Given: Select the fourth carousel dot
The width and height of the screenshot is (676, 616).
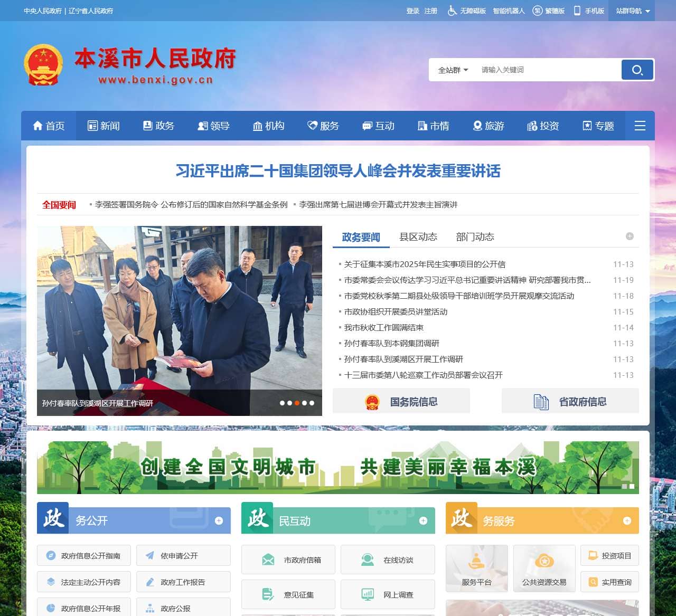Looking at the screenshot, I should pyautogui.click(x=305, y=403).
